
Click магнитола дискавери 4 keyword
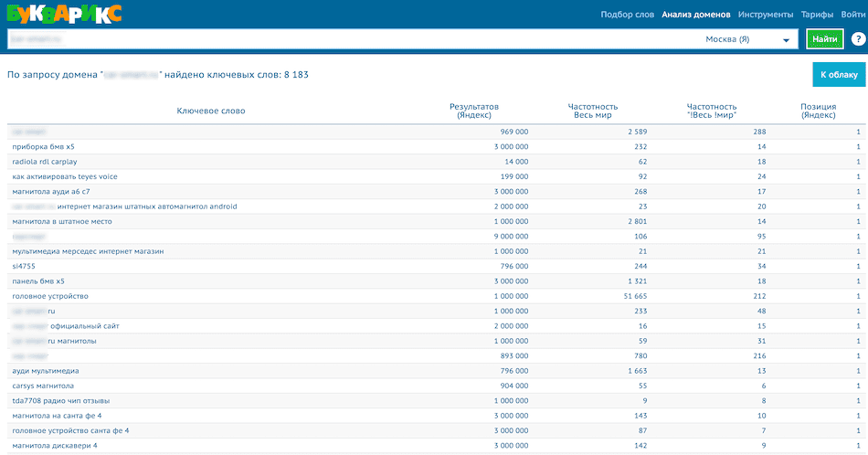(55, 445)
